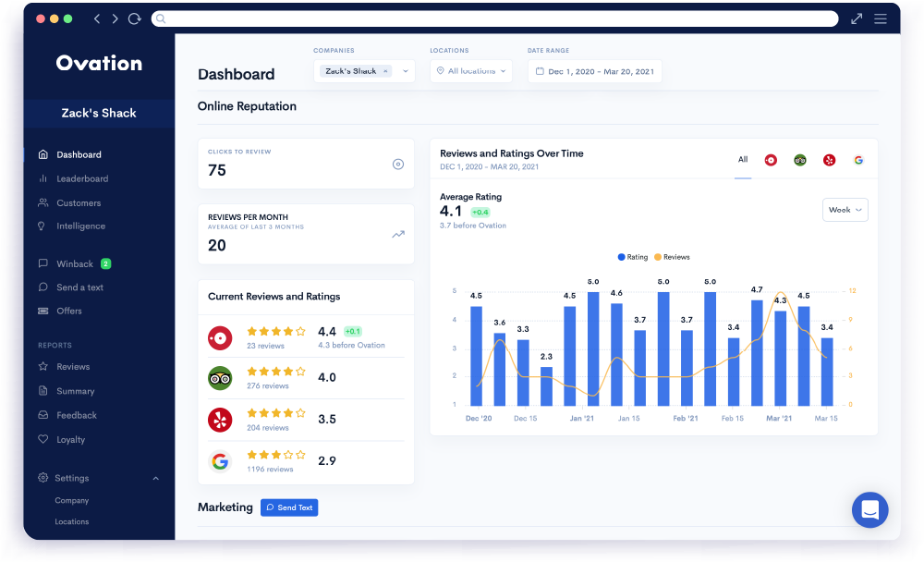Open the Reviews report
Screen dimensions: 924x562
(x=73, y=366)
